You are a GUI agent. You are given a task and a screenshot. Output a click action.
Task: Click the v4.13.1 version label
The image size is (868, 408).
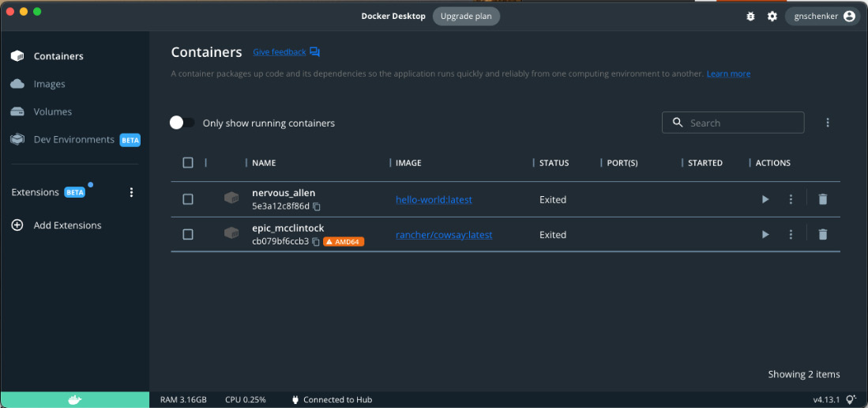tap(826, 399)
